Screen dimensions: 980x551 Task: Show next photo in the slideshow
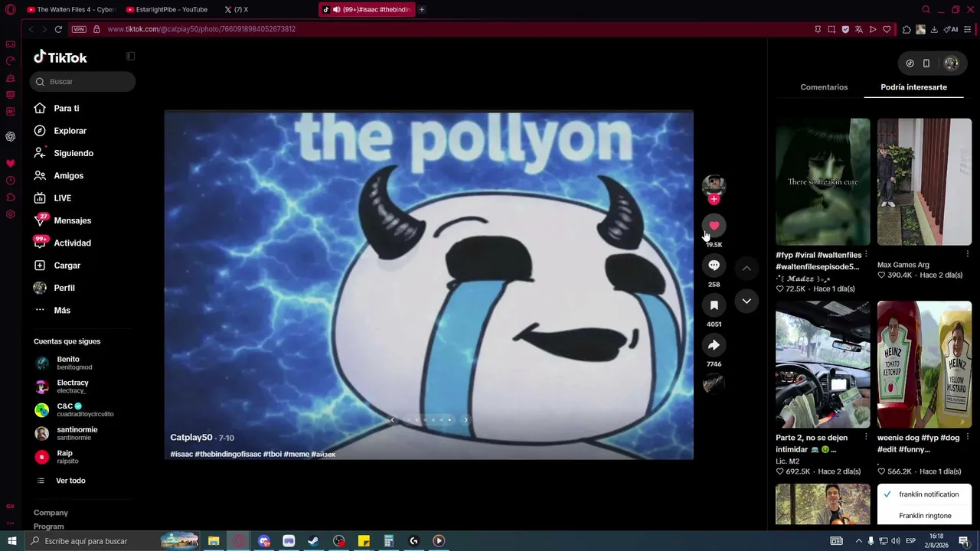pos(465,419)
